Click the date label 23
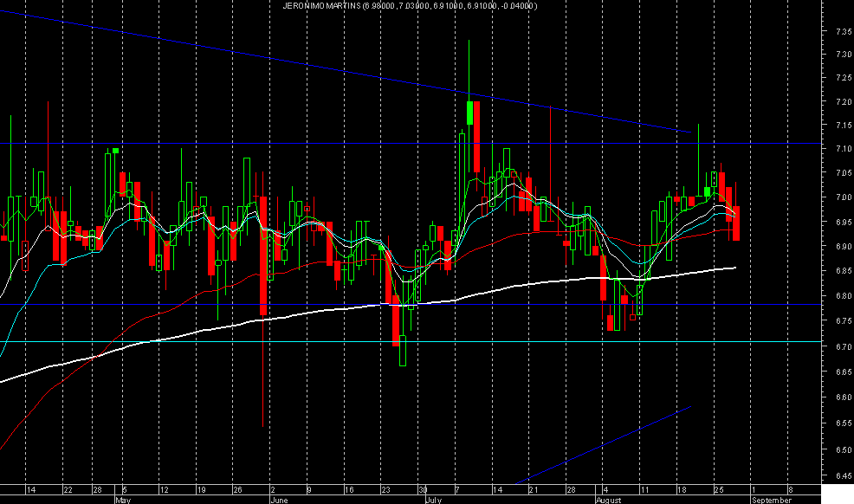This screenshot has height=504, width=854. coord(385,490)
